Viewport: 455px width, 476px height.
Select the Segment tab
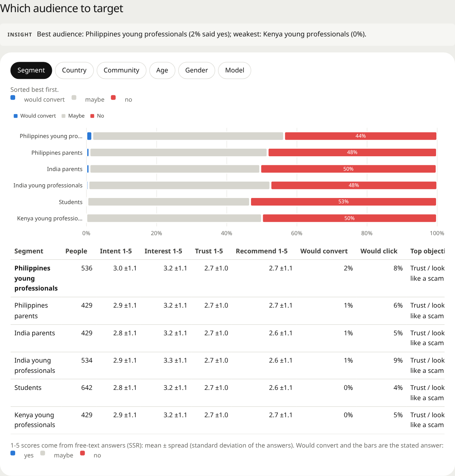(31, 70)
